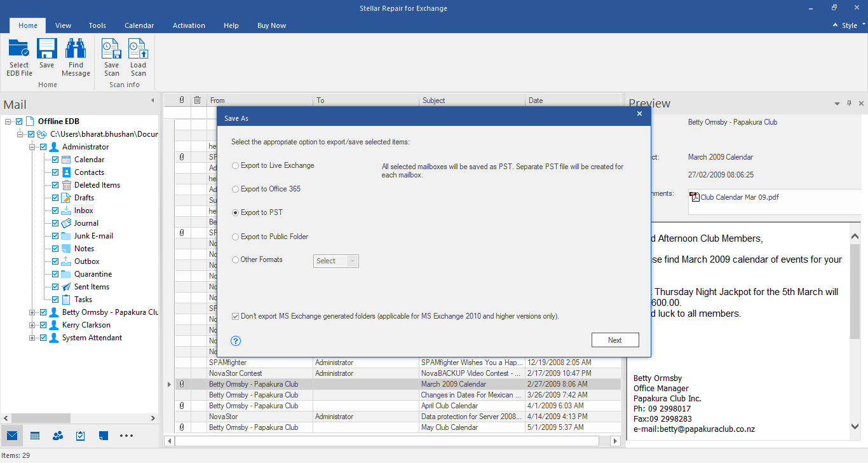Uncheck the Offline EDB root checkbox
The height and width of the screenshot is (463, 868).
(x=19, y=121)
